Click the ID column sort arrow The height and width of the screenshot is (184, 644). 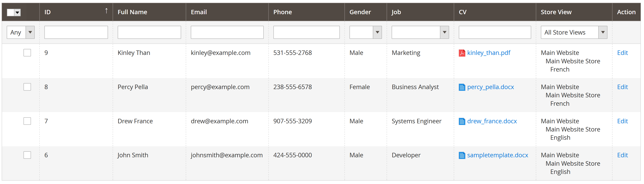(106, 11)
